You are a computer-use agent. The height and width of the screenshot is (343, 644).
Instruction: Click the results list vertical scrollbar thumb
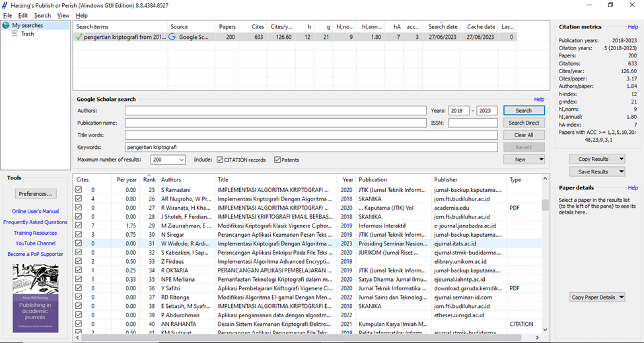coord(545,204)
